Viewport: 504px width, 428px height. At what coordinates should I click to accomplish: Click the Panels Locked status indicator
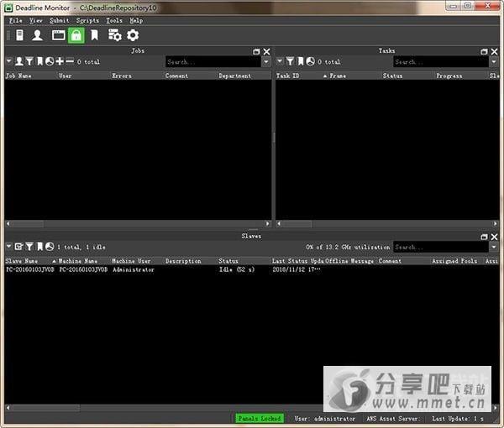[x=260, y=419]
